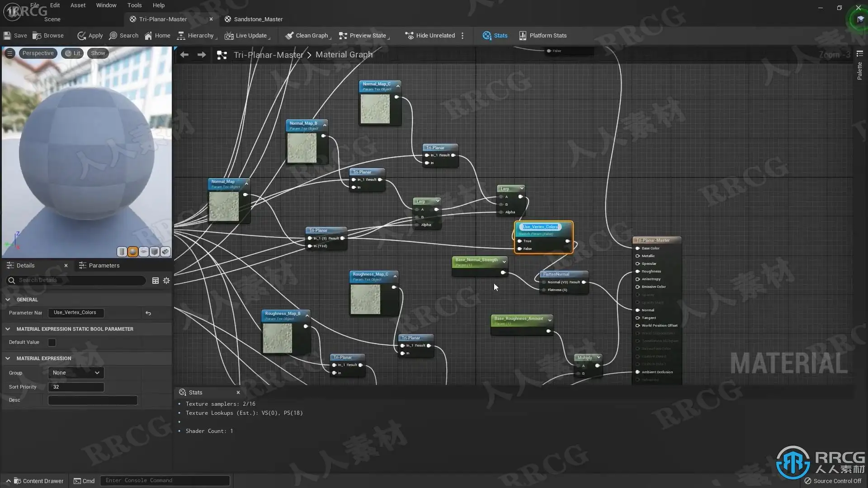The height and width of the screenshot is (488, 868).
Task: Collapse the GENERAL section
Action: (x=8, y=300)
